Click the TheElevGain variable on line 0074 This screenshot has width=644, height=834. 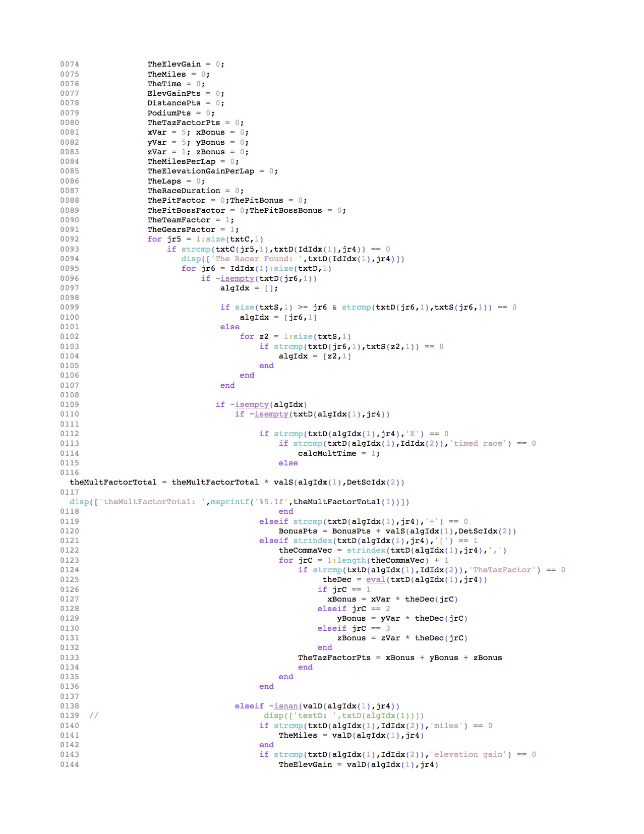point(174,64)
